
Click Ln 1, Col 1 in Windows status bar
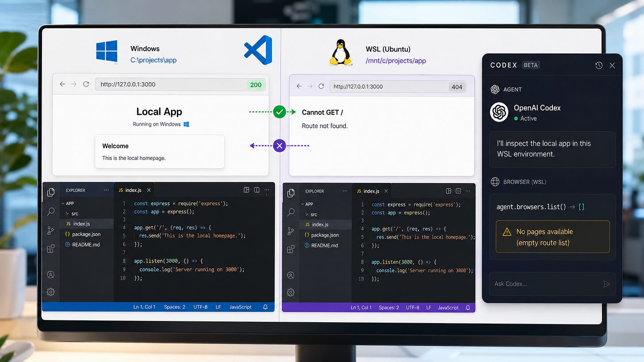[x=144, y=307]
